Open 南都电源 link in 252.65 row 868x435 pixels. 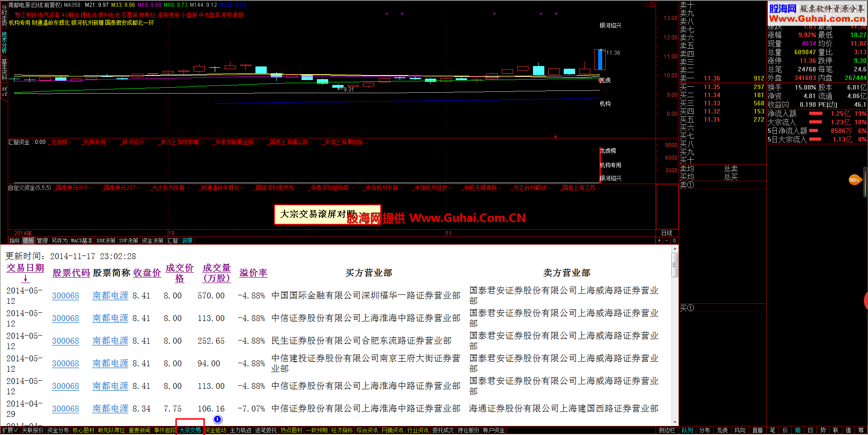coord(110,340)
